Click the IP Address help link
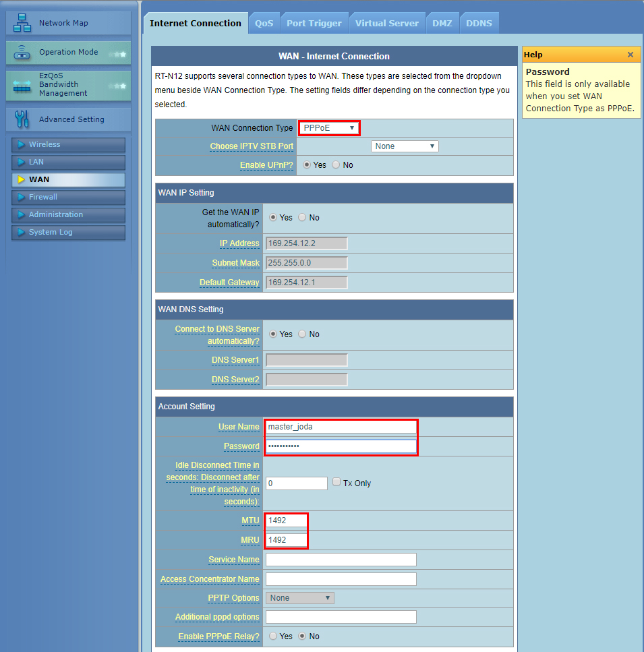Screen dimensions: 644x652 [x=239, y=243]
